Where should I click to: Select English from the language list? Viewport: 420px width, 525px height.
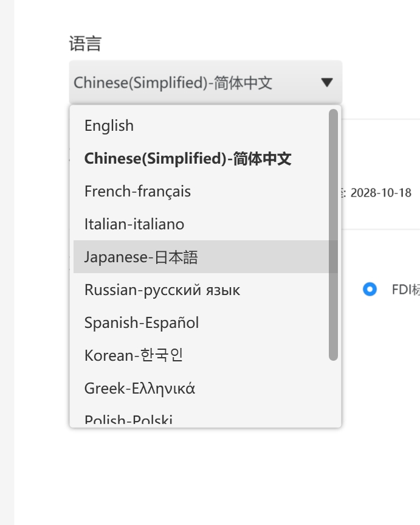pyautogui.click(x=109, y=126)
